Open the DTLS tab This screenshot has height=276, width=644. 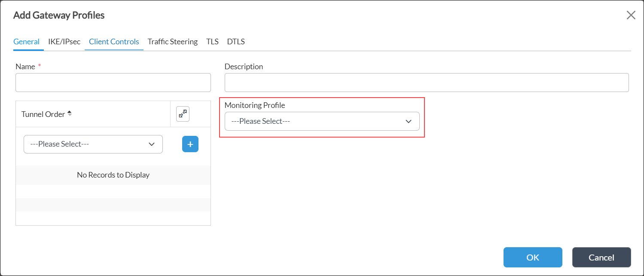(x=236, y=42)
